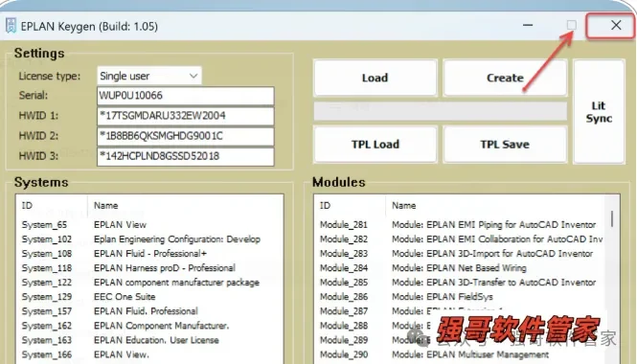
Task: Minimize the EPLAN Keygen window
Action: pyautogui.click(x=528, y=25)
